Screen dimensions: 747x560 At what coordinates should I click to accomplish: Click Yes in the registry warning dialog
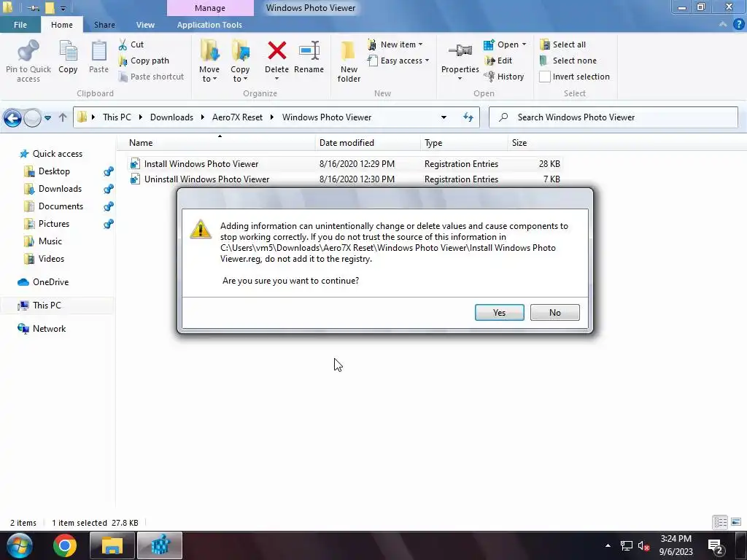point(499,312)
